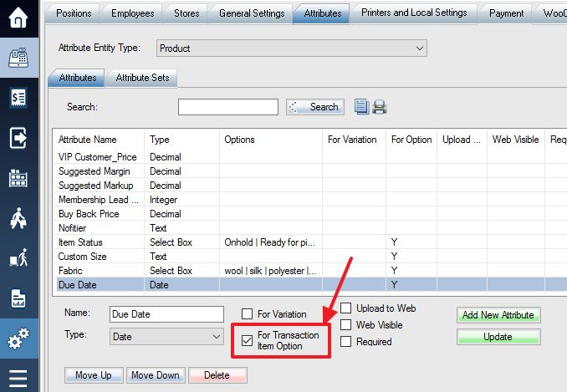Click the Delete button
567x392 pixels.
coord(217,375)
